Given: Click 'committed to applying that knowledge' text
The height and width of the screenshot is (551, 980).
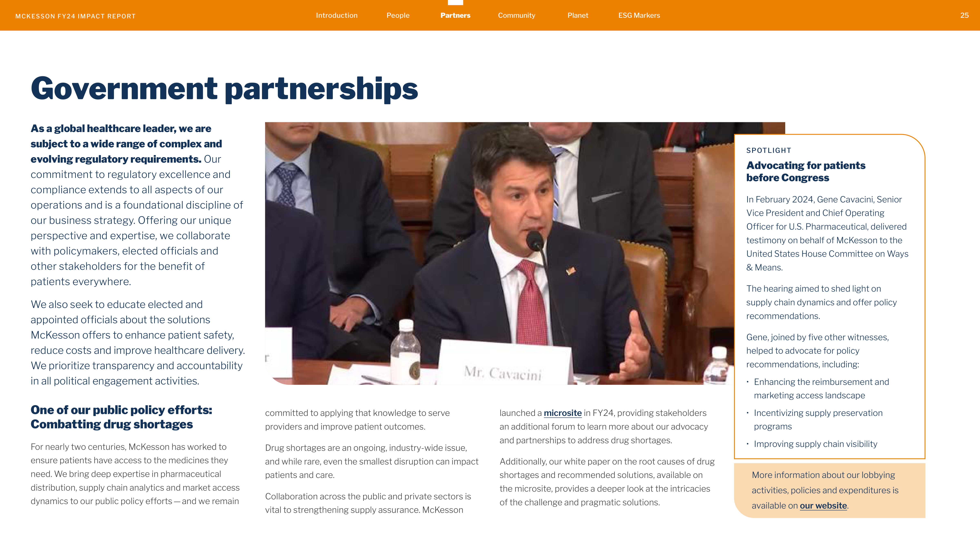Looking at the screenshot, I should [x=357, y=420].
